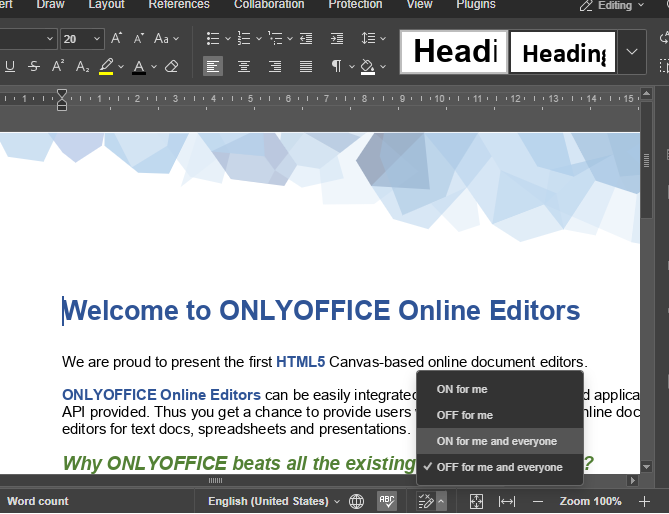Decrement the font size
This screenshot has height=514, width=669.
click(139, 39)
